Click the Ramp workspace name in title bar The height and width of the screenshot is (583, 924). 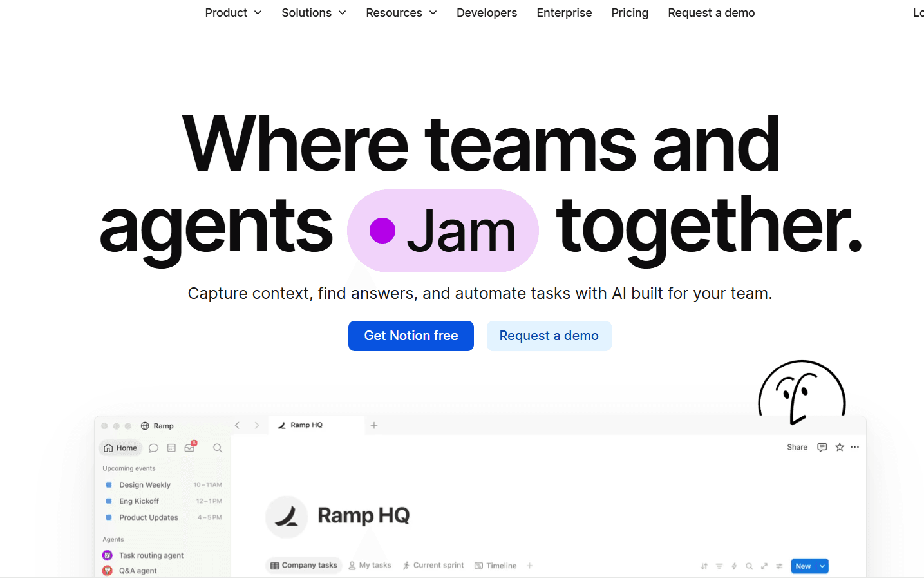(164, 426)
